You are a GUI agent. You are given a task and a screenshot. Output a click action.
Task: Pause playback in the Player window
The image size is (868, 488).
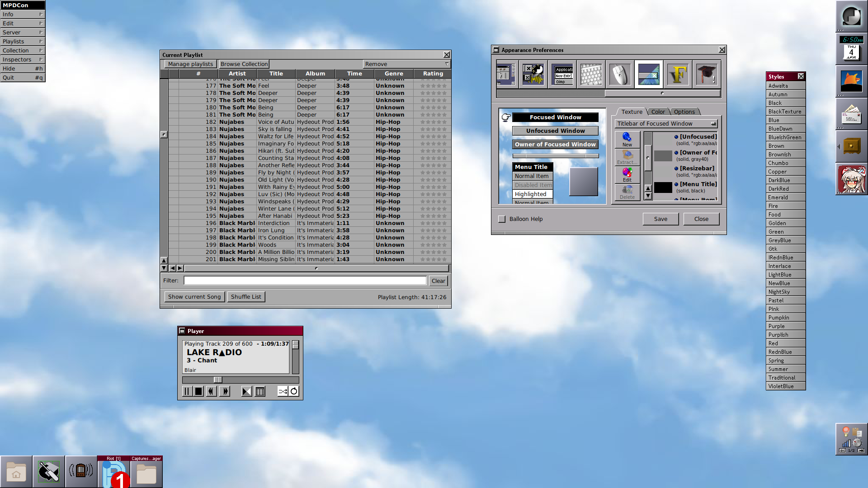[x=187, y=391]
